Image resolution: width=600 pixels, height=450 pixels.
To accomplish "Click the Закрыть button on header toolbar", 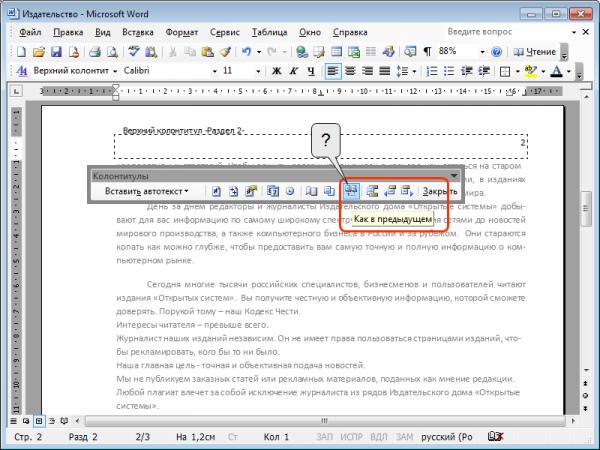I will coord(440,191).
